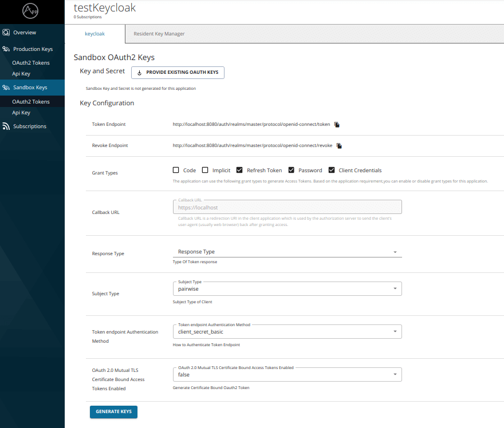The height and width of the screenshot is (428, 504).
Task: Select the Overview icon in the sidebar
Action: pos(6,33)
